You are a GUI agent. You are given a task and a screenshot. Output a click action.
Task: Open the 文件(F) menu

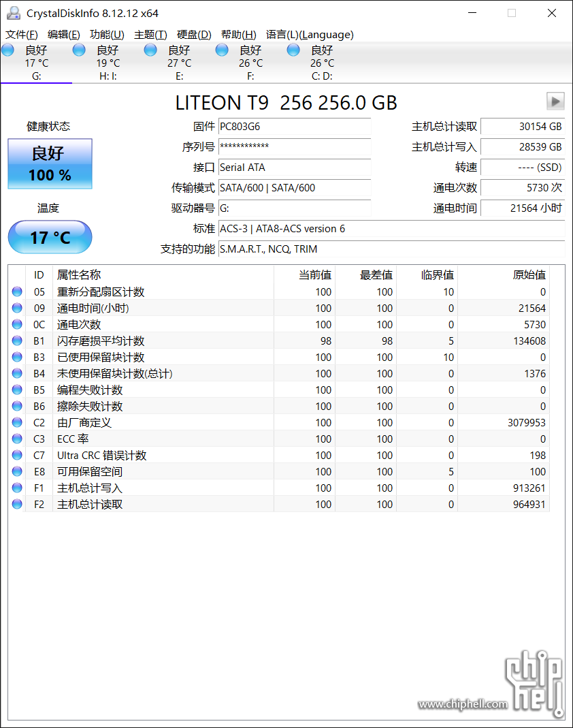(x=22, y=35)
